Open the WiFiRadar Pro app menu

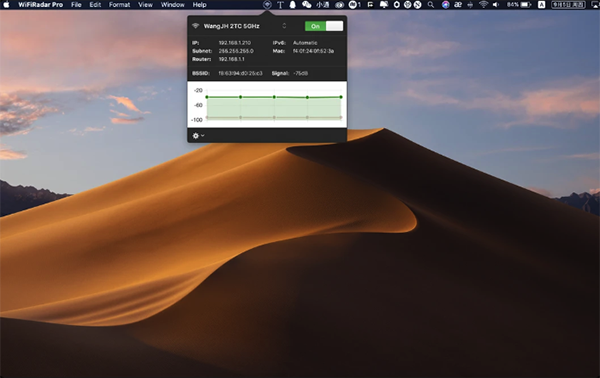click(x=41, y=5)
